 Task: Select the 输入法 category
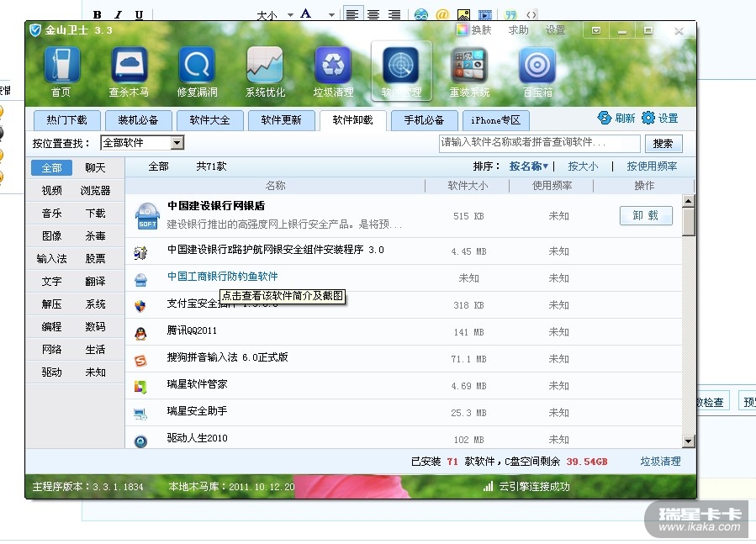51,258
